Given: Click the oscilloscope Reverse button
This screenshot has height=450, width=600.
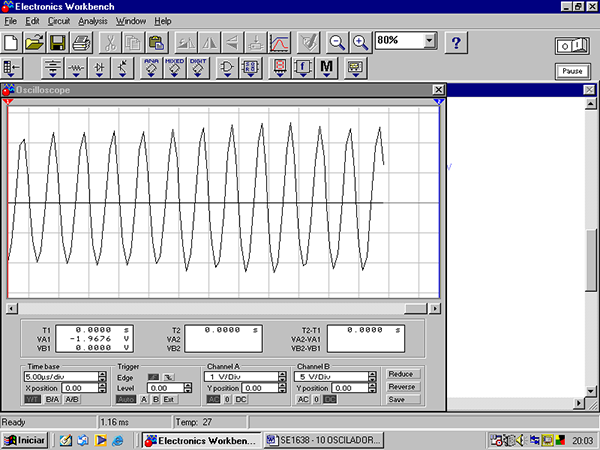Looking at the screenshot, I should pos(403,387).
